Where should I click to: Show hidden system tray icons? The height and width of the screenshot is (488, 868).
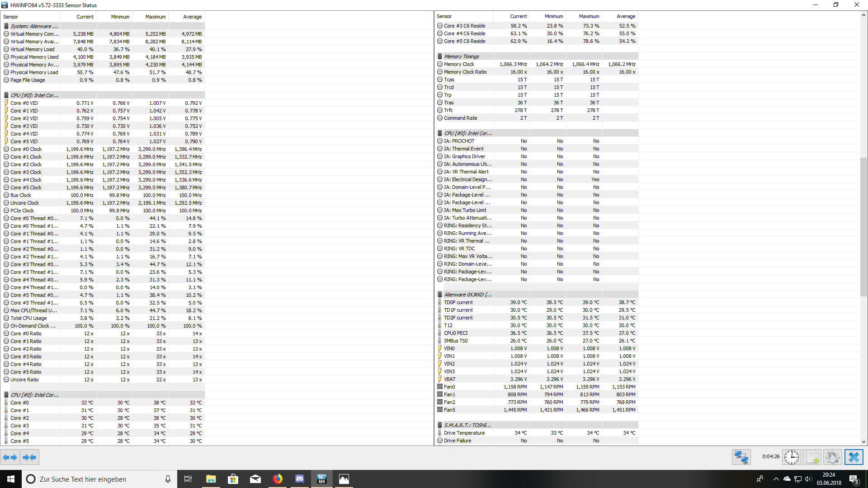tap(776, 479)
